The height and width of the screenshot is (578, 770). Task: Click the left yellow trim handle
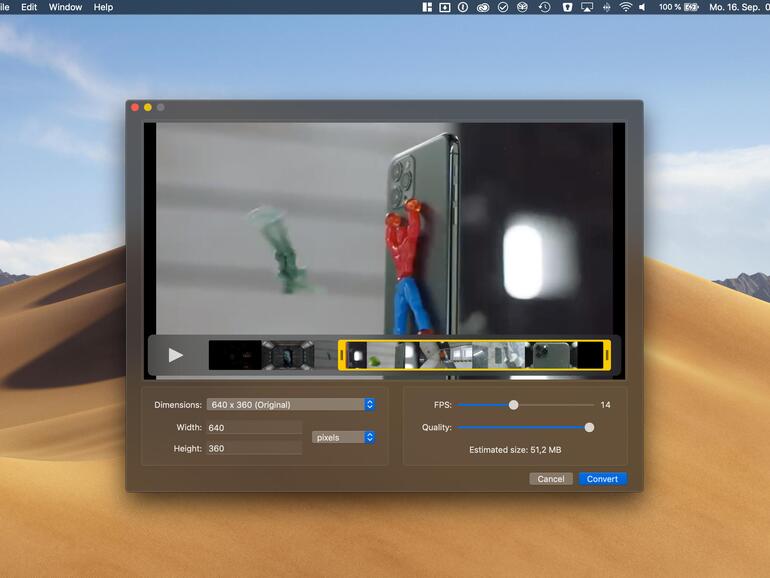click(342, 355)
